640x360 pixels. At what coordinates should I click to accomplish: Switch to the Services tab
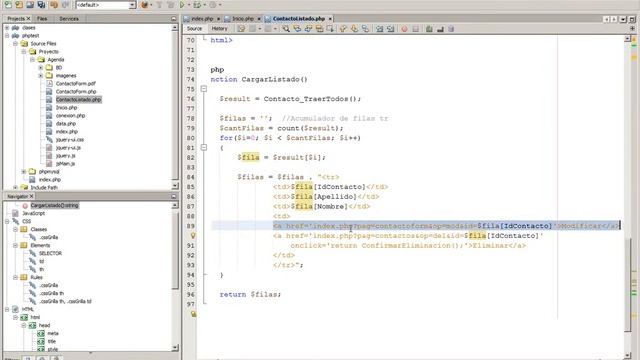[69, 18]
